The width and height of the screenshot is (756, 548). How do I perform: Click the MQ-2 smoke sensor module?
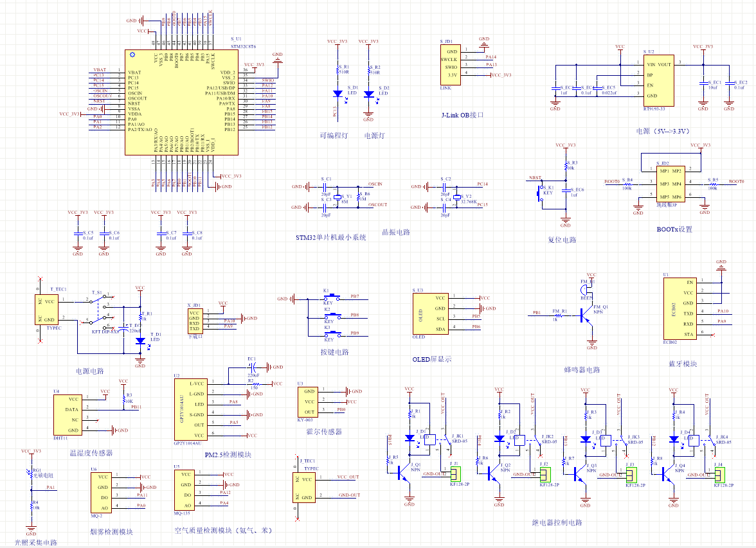click(x=102, y=492)
